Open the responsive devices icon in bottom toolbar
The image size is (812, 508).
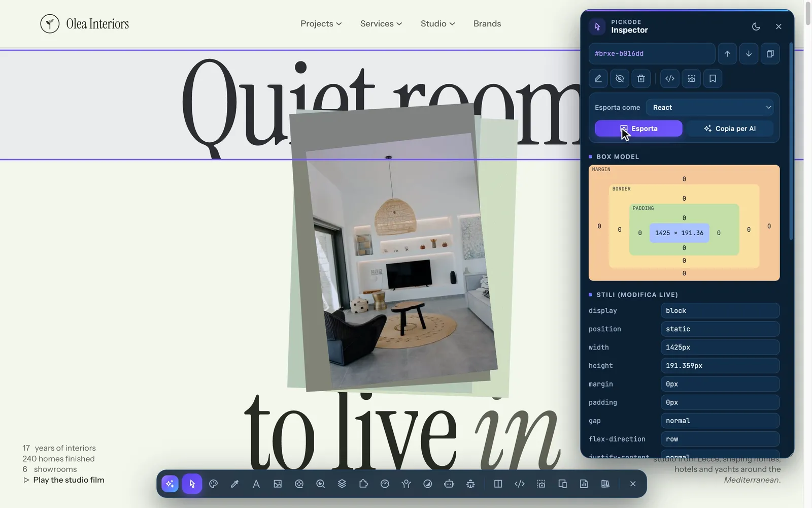(x=562, y=484)
